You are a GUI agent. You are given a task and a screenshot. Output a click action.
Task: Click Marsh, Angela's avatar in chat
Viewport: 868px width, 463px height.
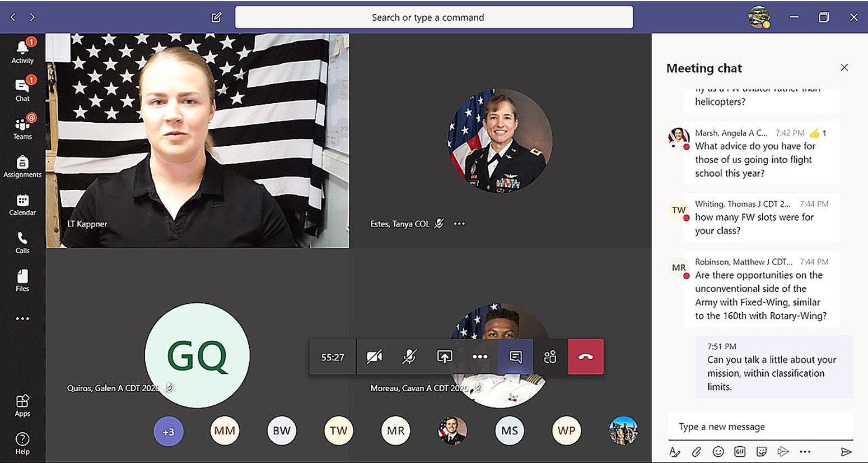pyautogui.click(x=679, y=137)
